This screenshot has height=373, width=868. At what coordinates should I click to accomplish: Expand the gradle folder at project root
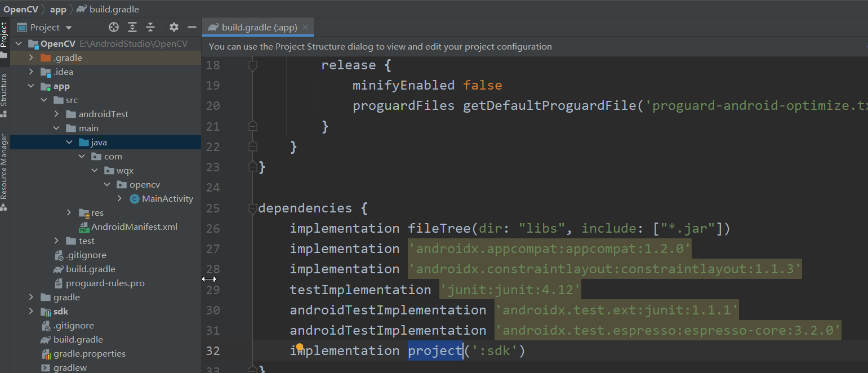point(32,297)
